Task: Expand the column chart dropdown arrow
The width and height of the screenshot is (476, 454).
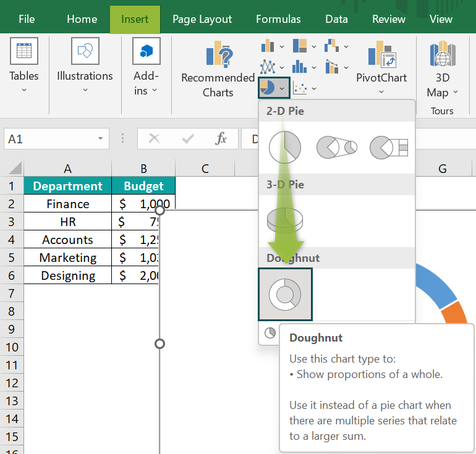Action: [x=282, y=47]
